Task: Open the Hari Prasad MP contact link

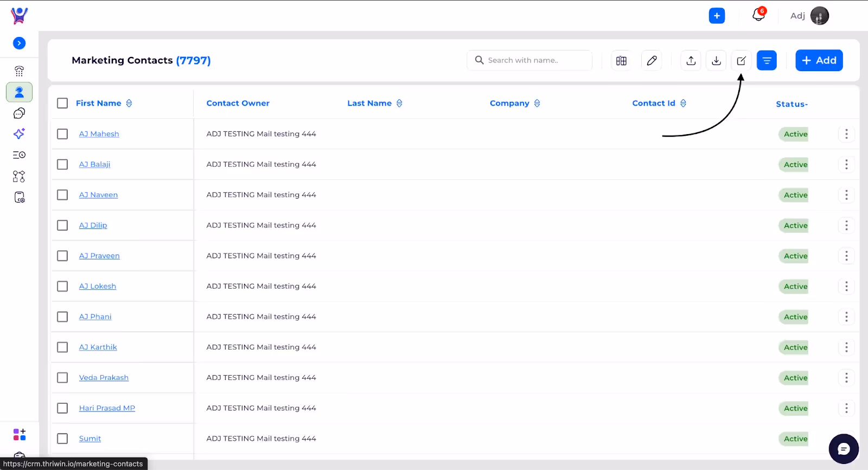Action: coord(107,408)
